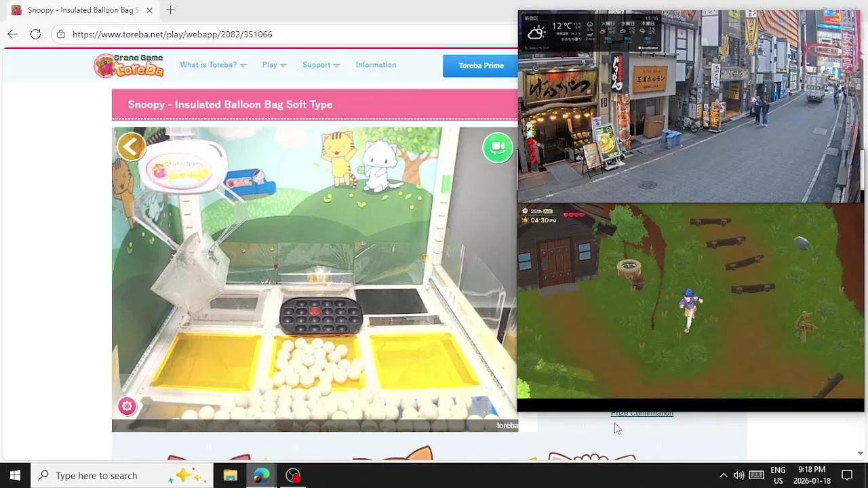The image size is (868, 488).
Task: Open the pink gear settings on game video
Action: (x=127, y=406)
